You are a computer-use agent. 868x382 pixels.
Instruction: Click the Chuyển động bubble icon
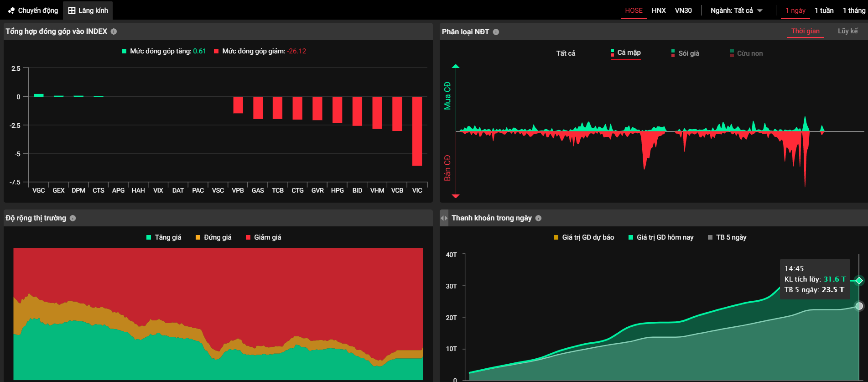[11, 10]
